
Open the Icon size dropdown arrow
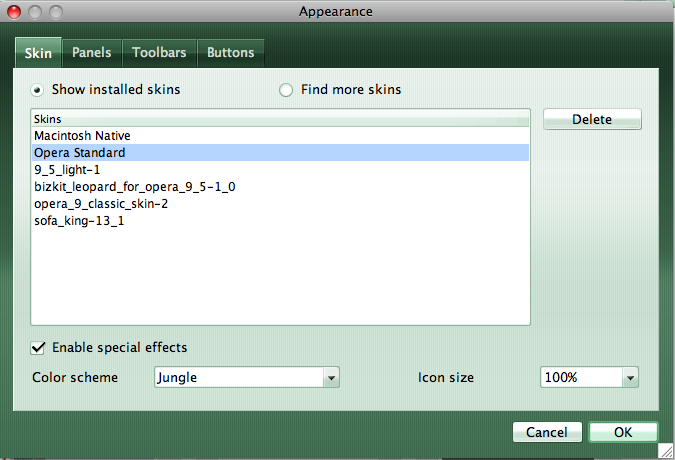coord(630,377)
